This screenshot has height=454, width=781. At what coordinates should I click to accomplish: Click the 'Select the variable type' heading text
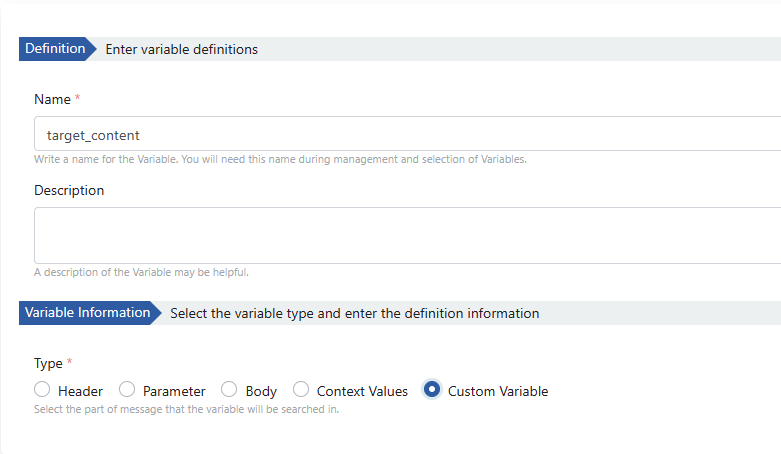click(x=354, y=313)
